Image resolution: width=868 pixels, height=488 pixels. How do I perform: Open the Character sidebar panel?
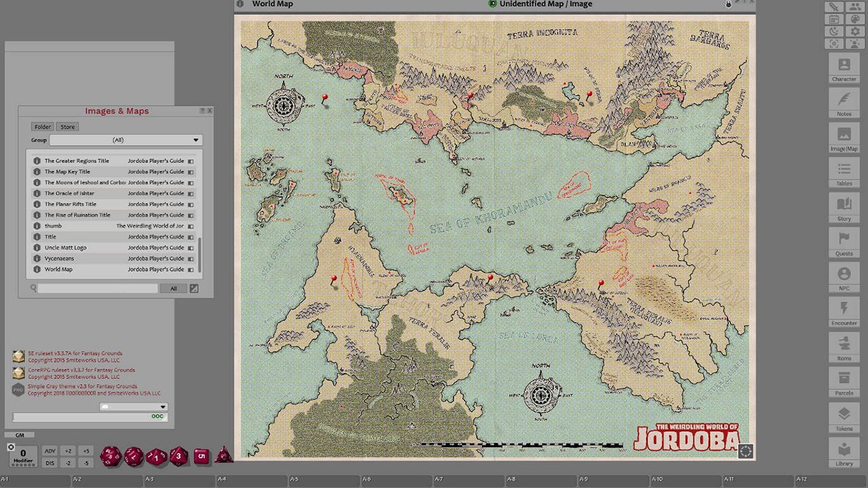coord(844,68)
